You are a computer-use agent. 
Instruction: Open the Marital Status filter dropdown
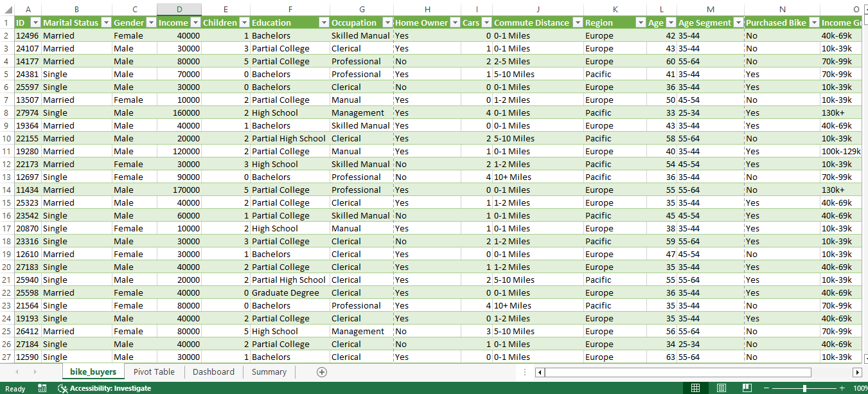pos(105,22)
